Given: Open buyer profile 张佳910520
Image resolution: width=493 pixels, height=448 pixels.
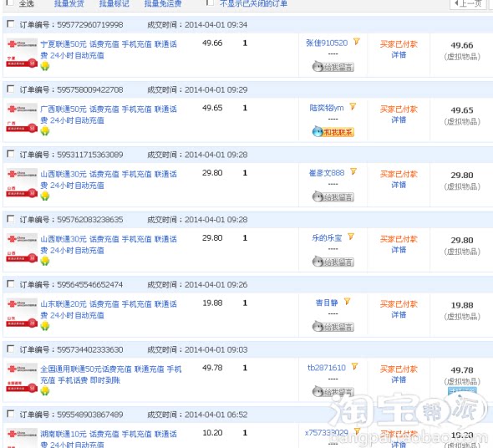Looking at the screenshot, I should tap(327, 43).
